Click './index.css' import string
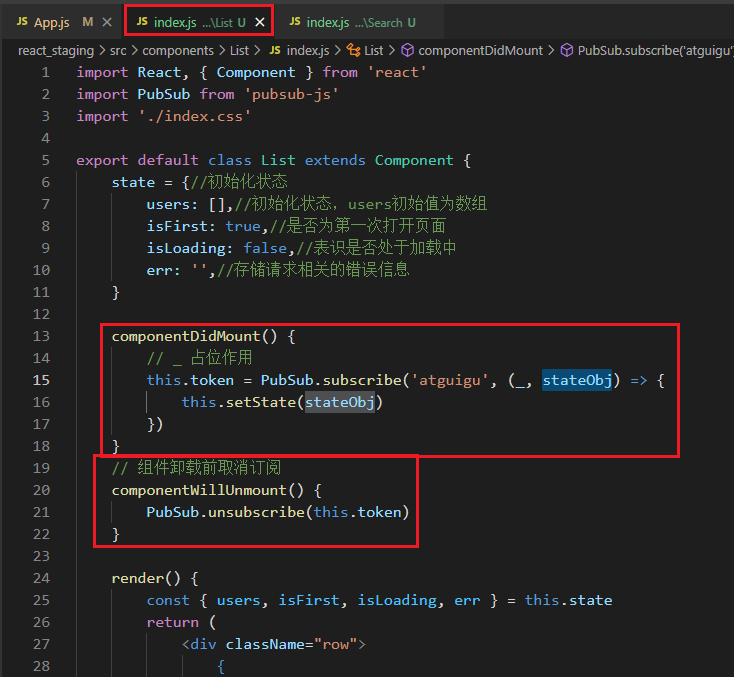734x677 pixels. pos(195,116)
